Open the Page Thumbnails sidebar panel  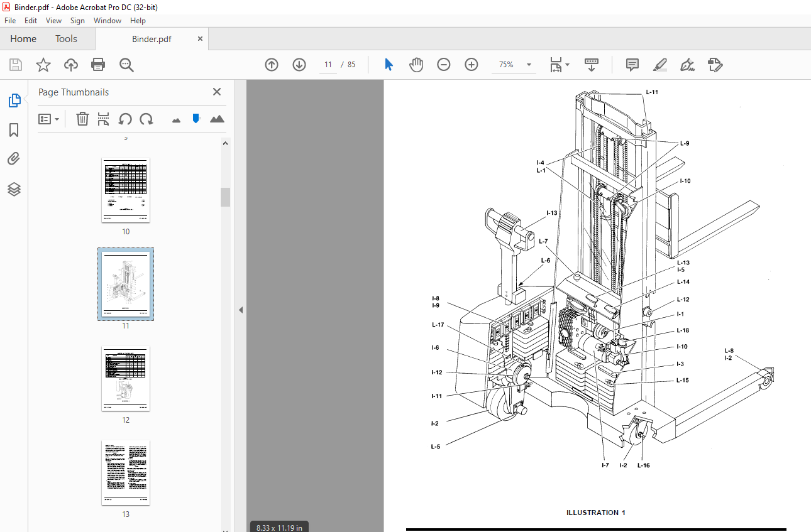14,100
